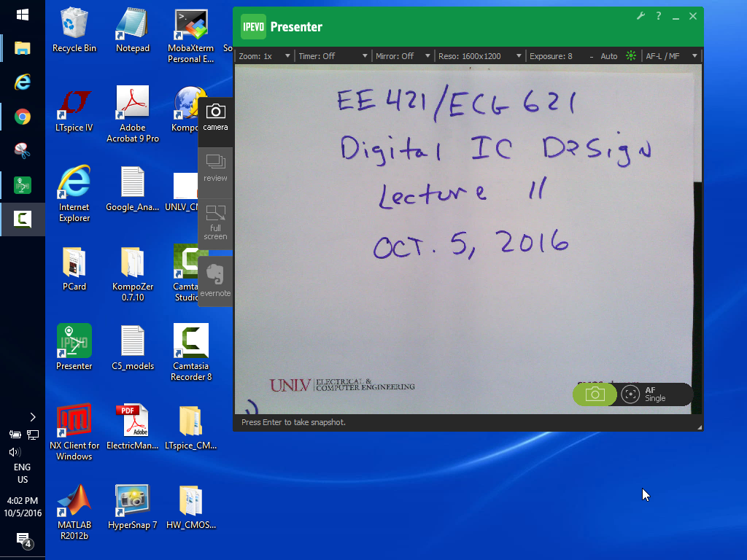Click the Auto exposure sun icon
The image size is (747, 560).
pyautogui.click(x=631, y=55)
